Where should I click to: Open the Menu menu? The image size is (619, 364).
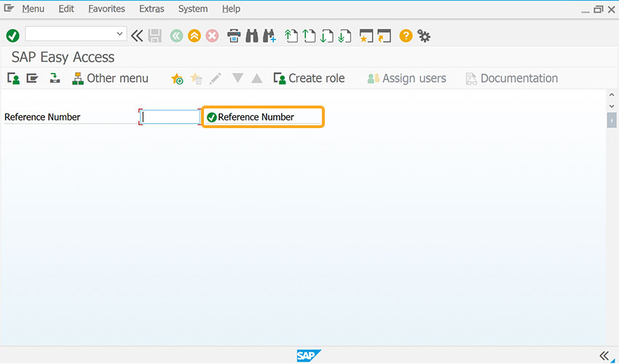point(33,9)
